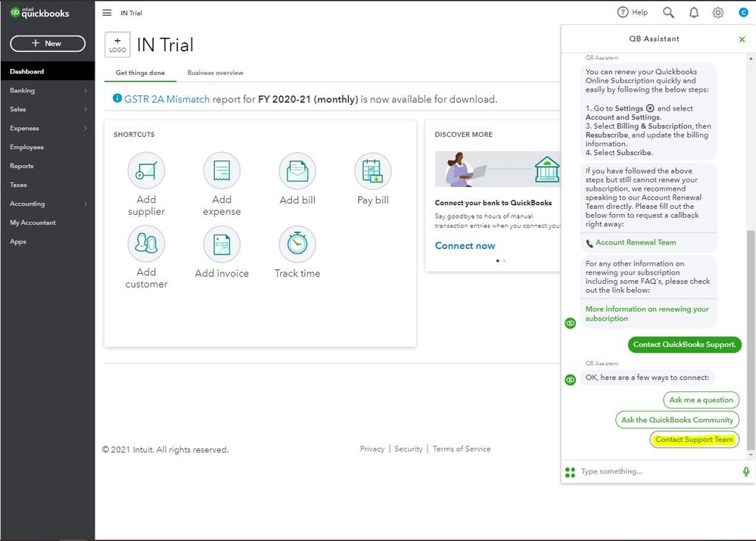Click the search magnifier icon
This screenshot has width=756, height=541.
tap(668, 13)
